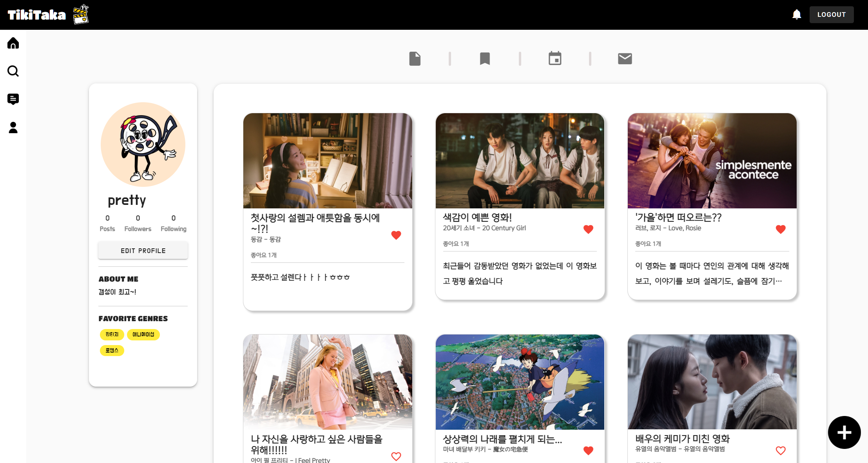Click the notification bell icon
Viewport: 868px width, 463px height.
796,15
